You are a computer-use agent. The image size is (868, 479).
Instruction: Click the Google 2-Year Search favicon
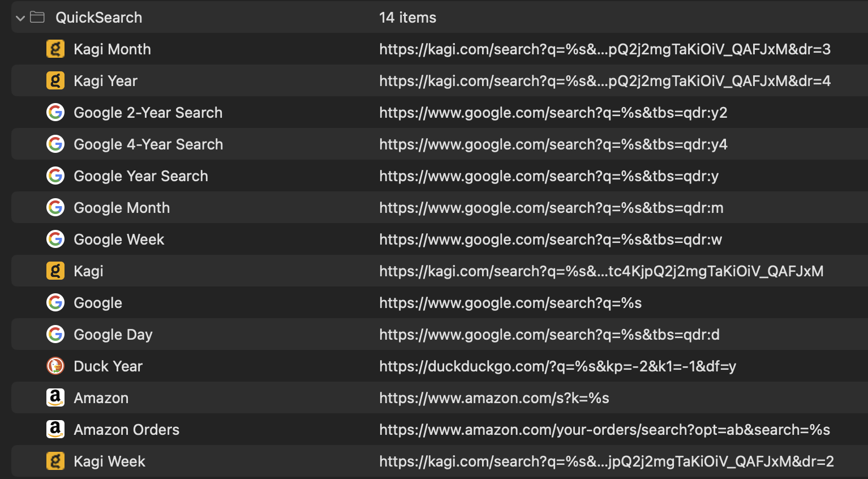(55, 113)
